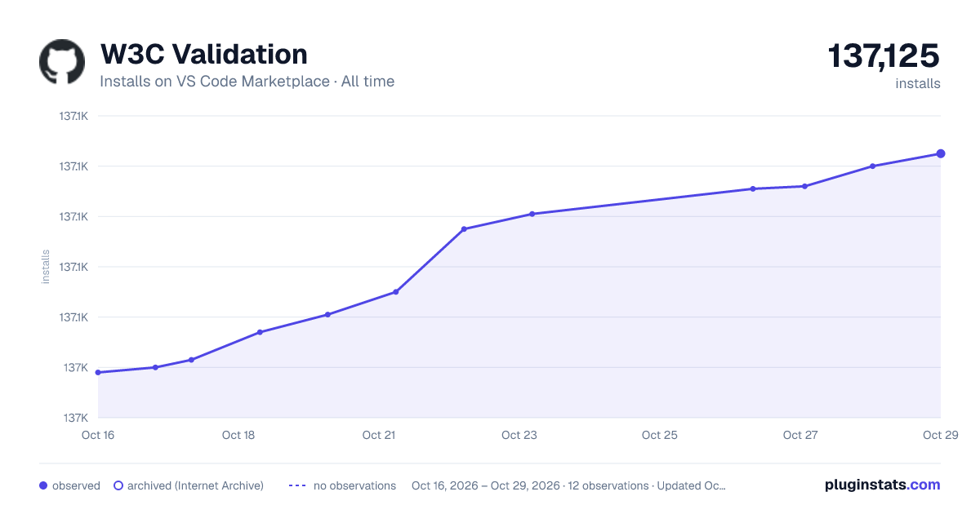Click the Oct 16 x-axis label
The height and width of the screenshot is (514, 980).
coord(98,435)
